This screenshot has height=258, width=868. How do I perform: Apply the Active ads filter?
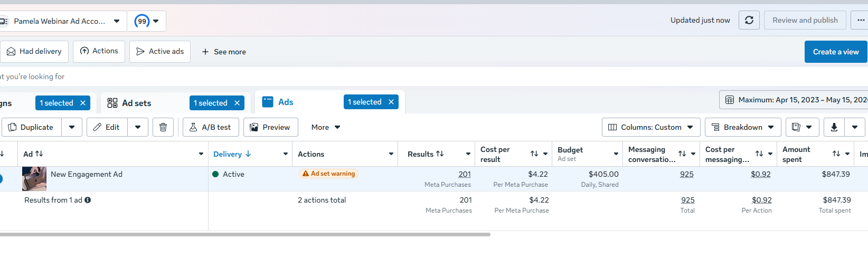coord(160,51)
